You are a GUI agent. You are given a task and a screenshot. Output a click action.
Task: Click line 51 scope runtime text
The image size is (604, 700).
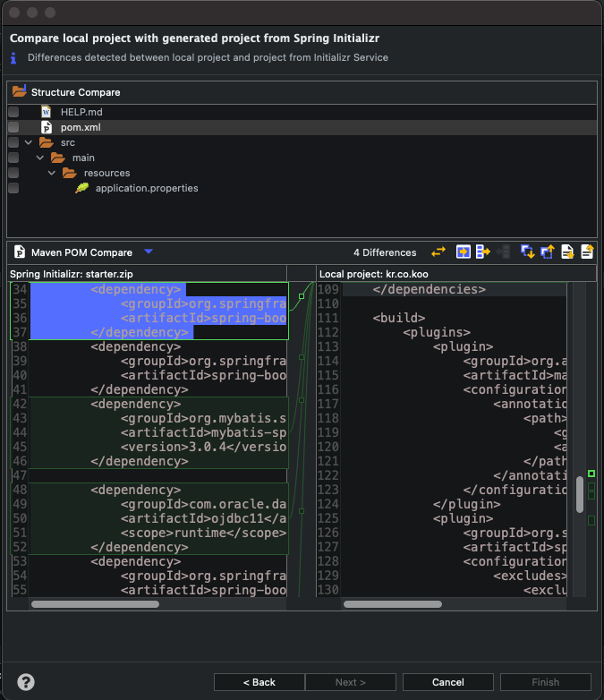click(x=203, y=532)
